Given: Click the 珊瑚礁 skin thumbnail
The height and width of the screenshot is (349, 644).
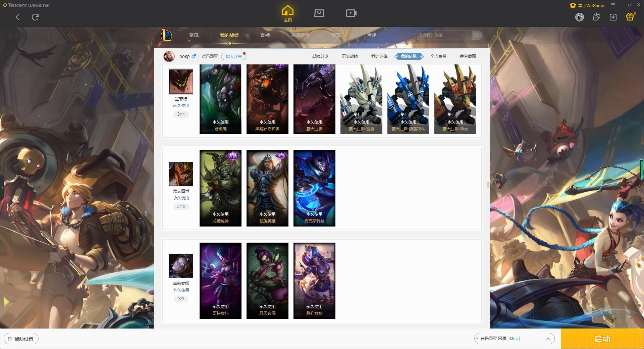Looking at the screenshot, I should click(x=220, y=99).
